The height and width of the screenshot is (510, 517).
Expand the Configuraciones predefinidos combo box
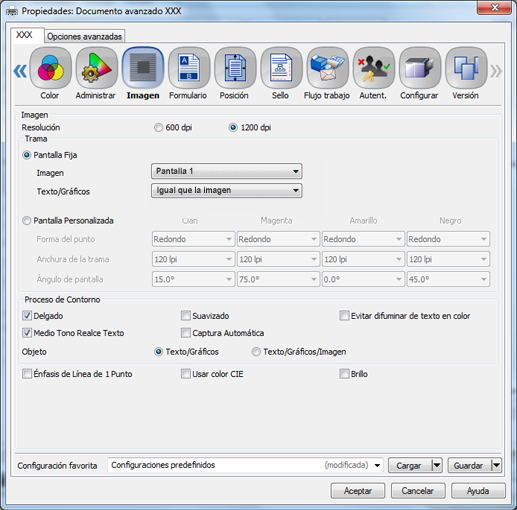coord(245,465)
